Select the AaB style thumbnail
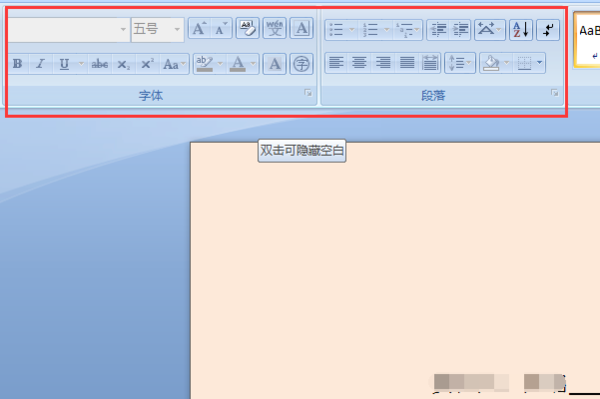 click(587, 39)
